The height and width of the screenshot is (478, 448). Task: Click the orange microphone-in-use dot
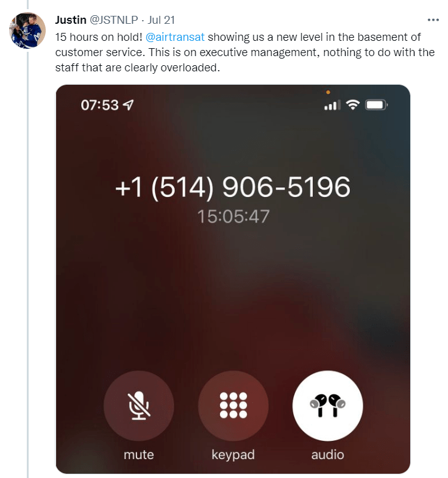tap(328, 92)
